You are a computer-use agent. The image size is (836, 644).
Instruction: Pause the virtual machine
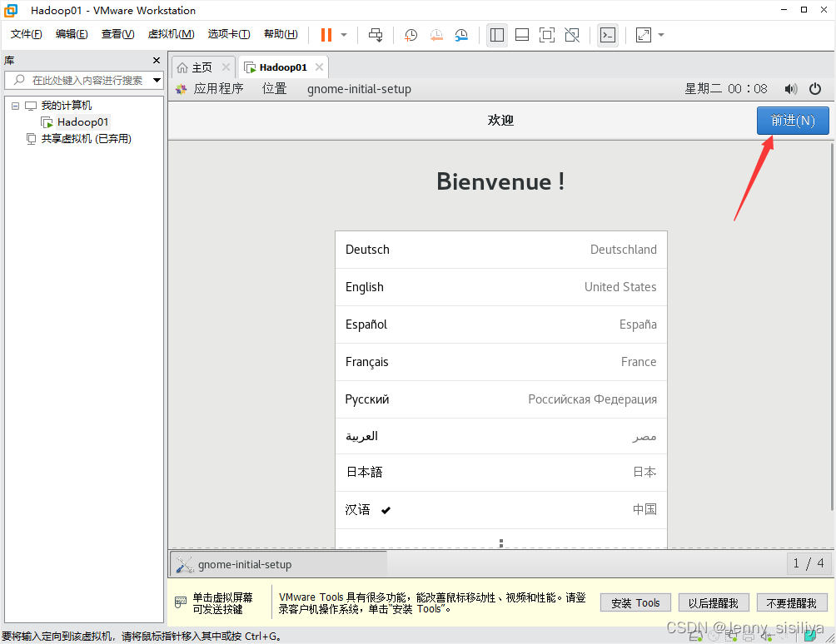click(326, 35)
